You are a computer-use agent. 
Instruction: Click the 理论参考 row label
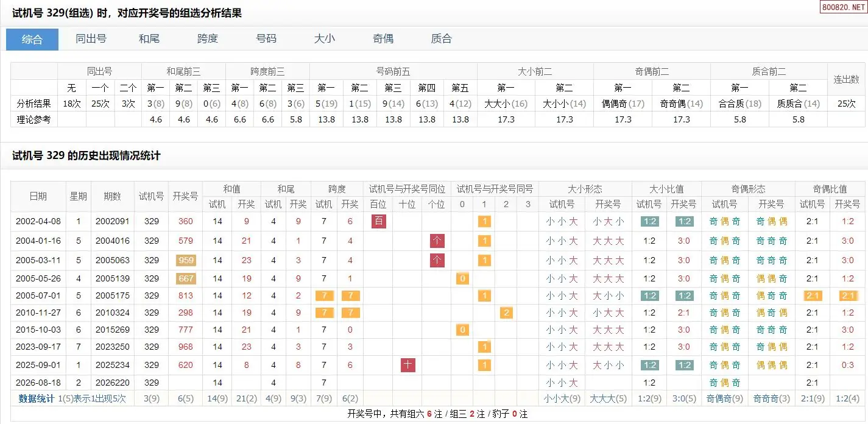pos(34,119)
